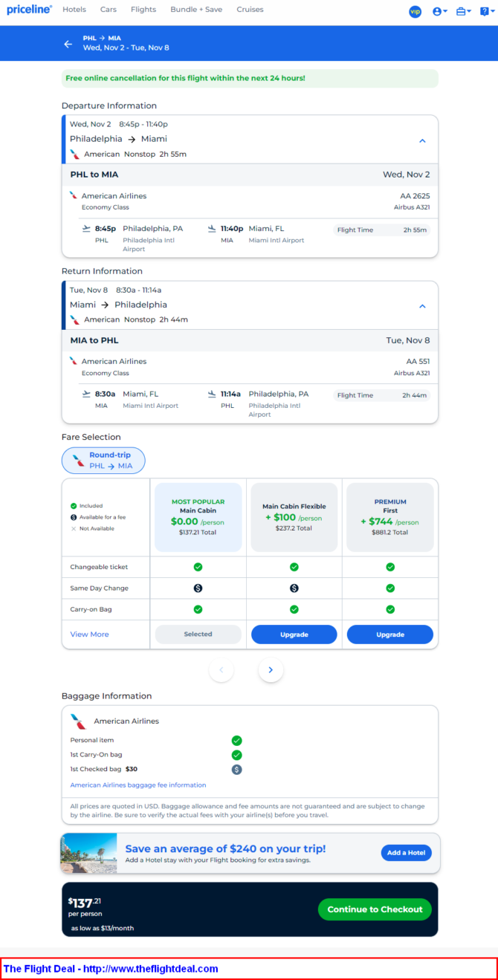
Task: Click Main Cabin Flexible Same Day Change fee icon
Action: click(294, 588)
